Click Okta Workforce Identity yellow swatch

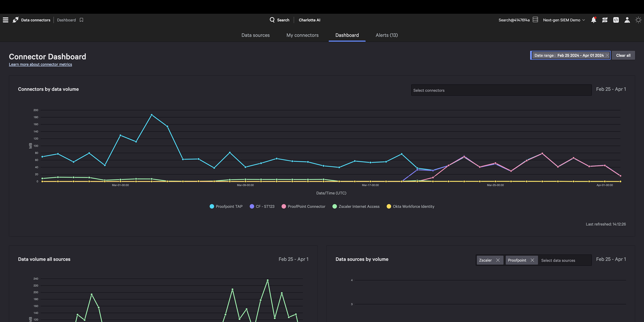[389, 206]
